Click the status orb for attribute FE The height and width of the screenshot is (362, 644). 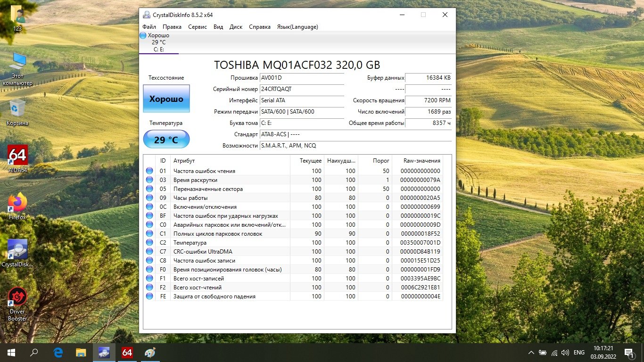149,296
